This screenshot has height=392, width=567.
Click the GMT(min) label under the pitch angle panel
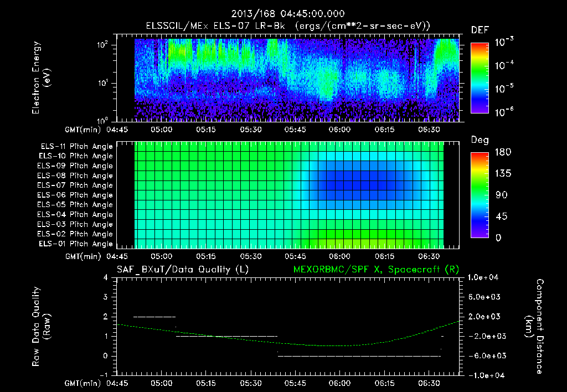(83, 257)
